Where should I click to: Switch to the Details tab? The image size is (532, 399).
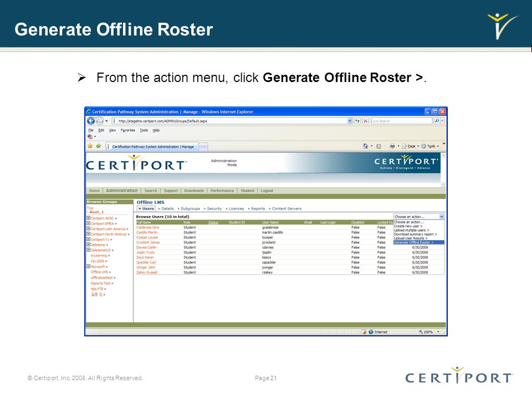point(166,209)
